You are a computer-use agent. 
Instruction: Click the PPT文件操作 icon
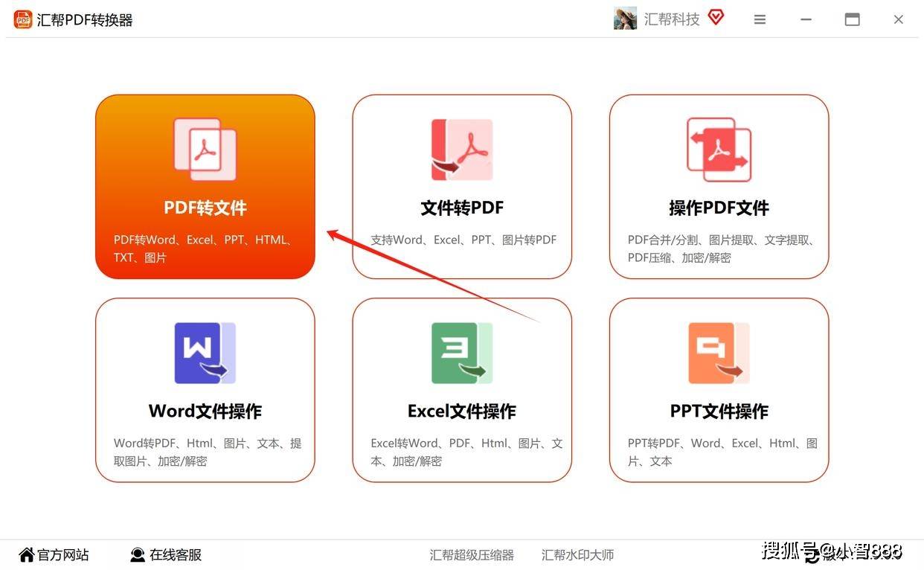719,353
